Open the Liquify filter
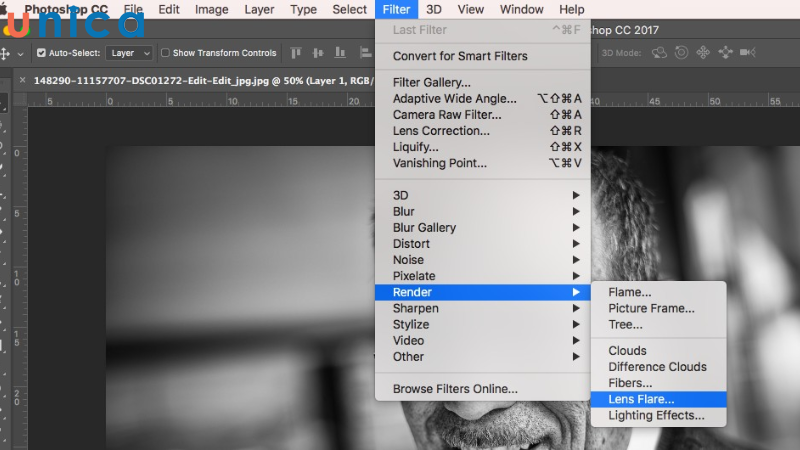The height and width of the screenshot is (450, 800). pos(483,147)
